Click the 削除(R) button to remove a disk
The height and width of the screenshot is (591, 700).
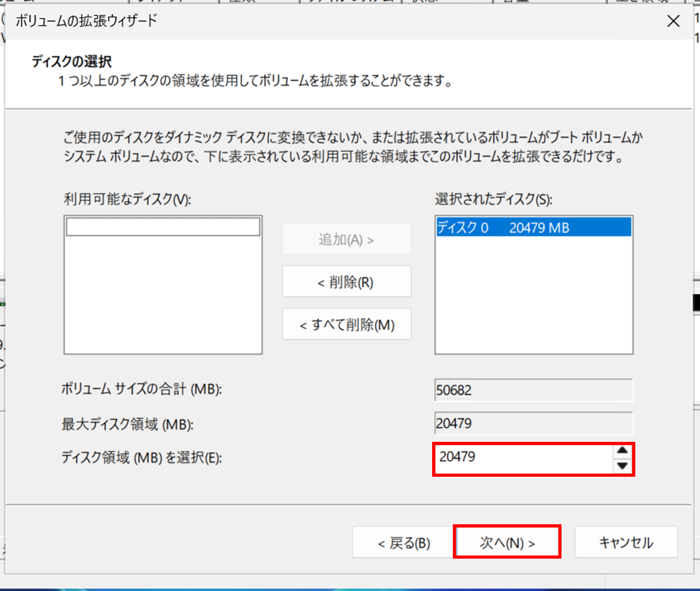[347, 282]
